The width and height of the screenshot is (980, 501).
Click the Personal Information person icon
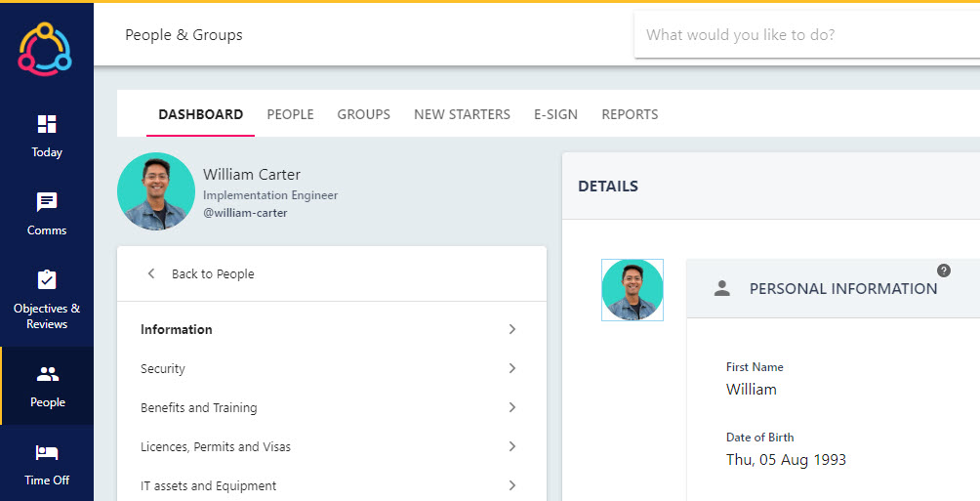722,288
